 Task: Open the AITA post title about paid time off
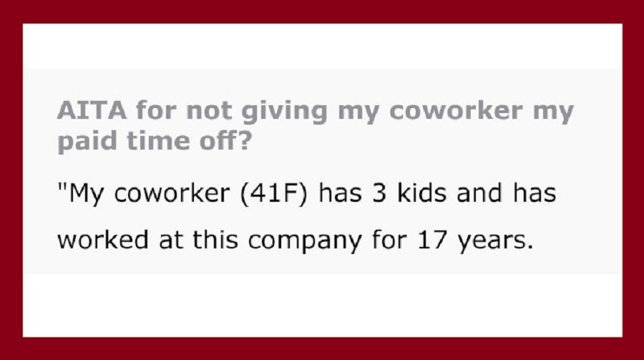coord(315,125)
